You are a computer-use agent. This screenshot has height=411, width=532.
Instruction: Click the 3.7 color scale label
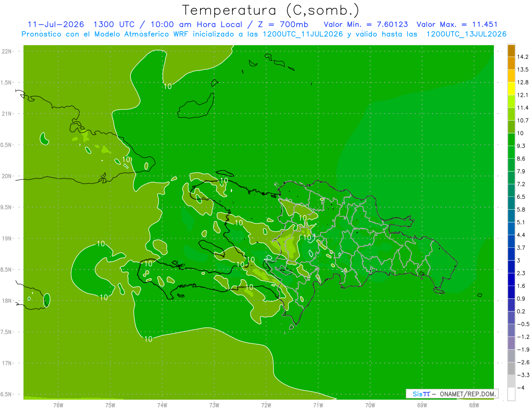[x=521, y=247]
